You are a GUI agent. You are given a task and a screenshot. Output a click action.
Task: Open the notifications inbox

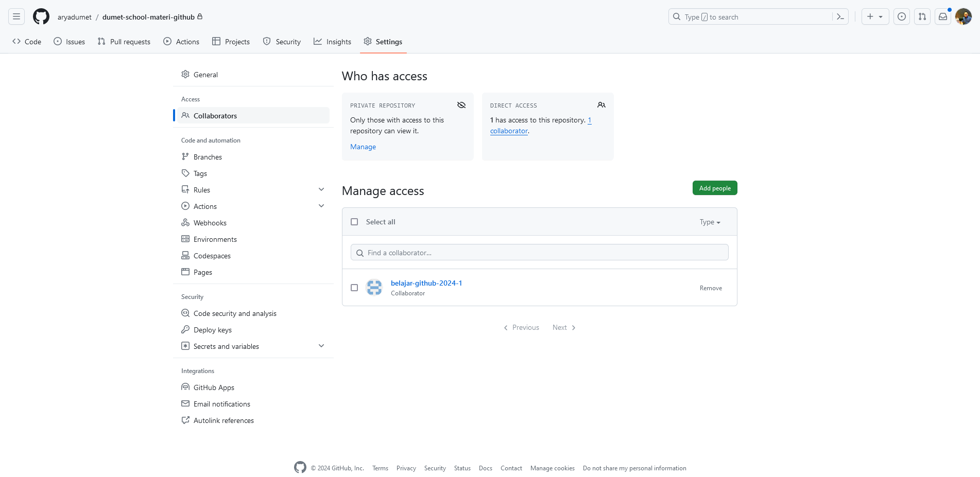click(x=943, y=16)
